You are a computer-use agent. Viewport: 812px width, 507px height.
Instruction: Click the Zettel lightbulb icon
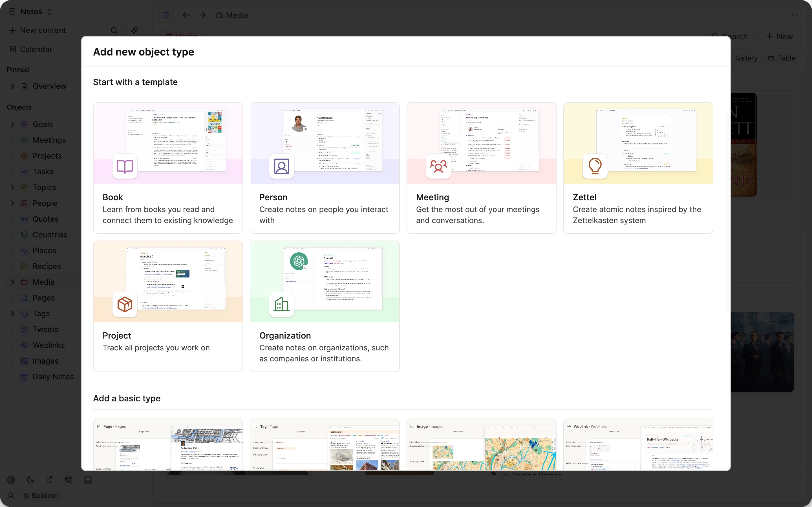pyautogui.click(x=595, y=166)
